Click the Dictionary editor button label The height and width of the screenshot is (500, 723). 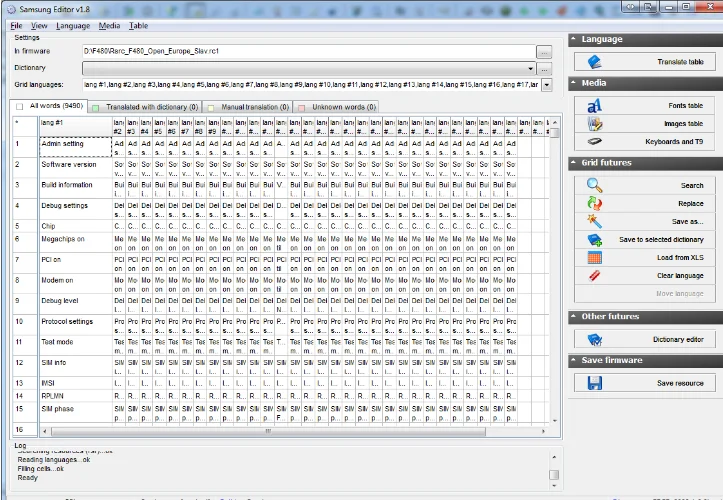678,339
